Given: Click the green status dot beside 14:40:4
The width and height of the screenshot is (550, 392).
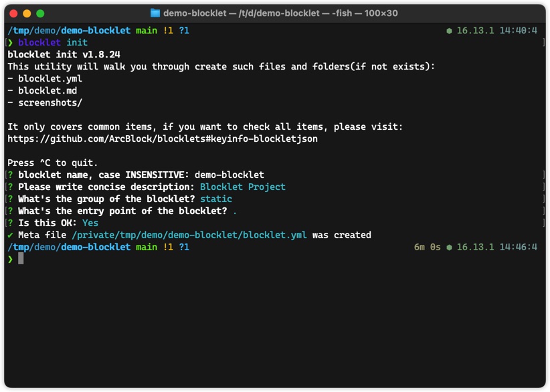Looking at the screenshot, I should [x=449, y=31].
